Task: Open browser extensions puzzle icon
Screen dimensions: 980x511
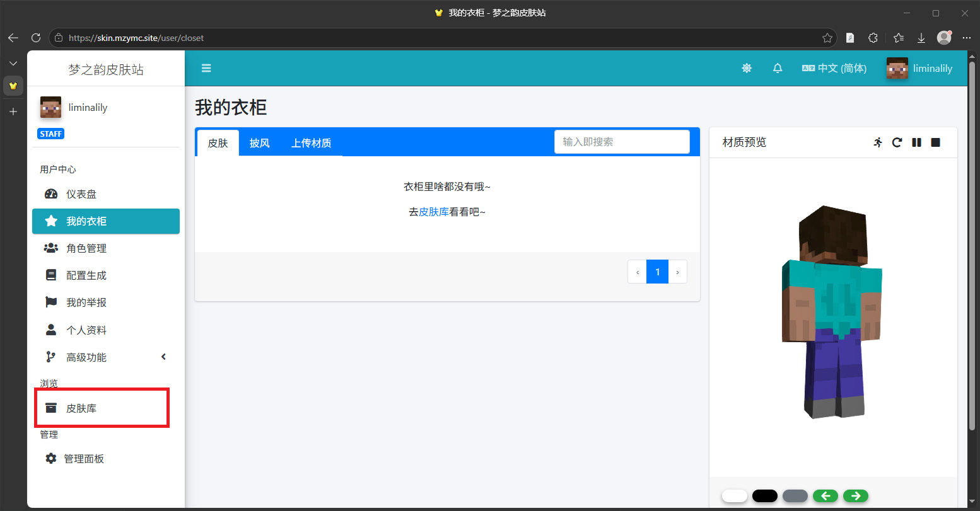Action: 873,38
